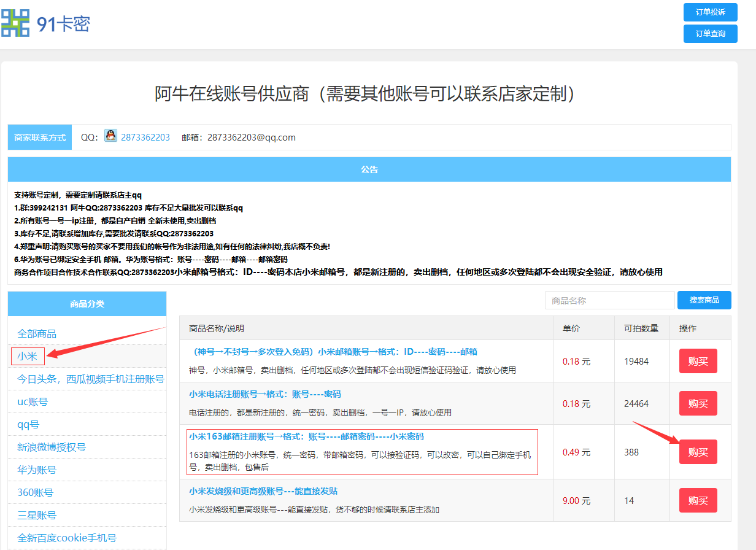The height and width of the screenshot is (550, 756).
Task: Select the 163邮箱注册的小米账号 description text
Action: pos(360,461)
